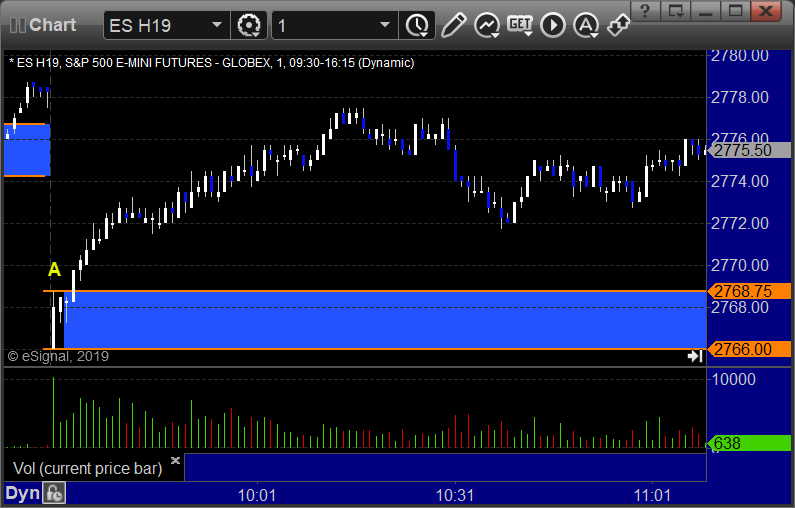Select the pencil drawing tools icon
Viewport: 795px width, 508px height.
click(453, 25)
